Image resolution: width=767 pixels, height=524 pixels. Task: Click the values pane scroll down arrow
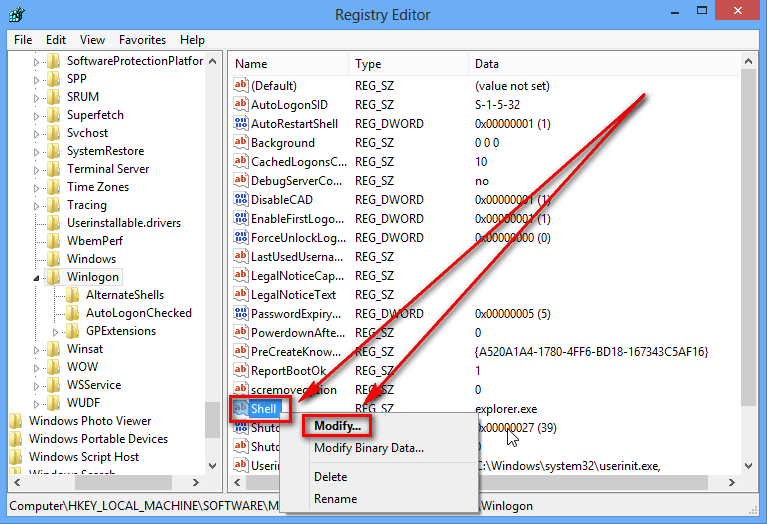pyautogui.click(x=748, y=465)
